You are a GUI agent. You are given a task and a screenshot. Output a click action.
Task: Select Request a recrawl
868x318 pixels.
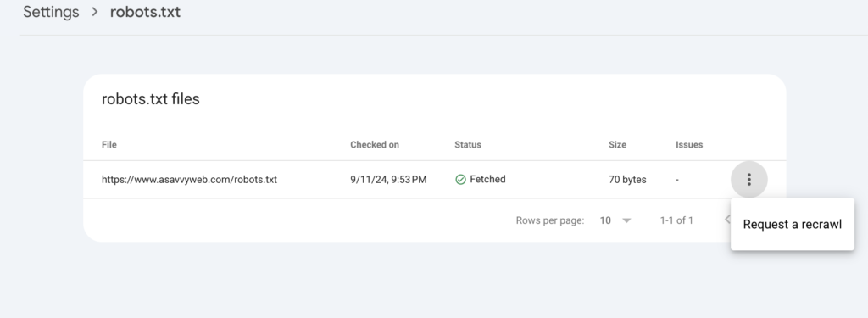pyautogui.click(x=793, y=225)
